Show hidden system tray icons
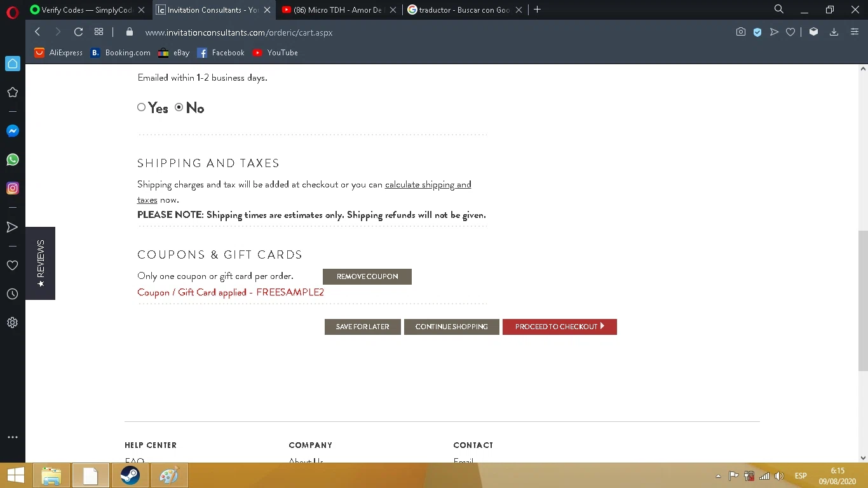 point(718,476)
